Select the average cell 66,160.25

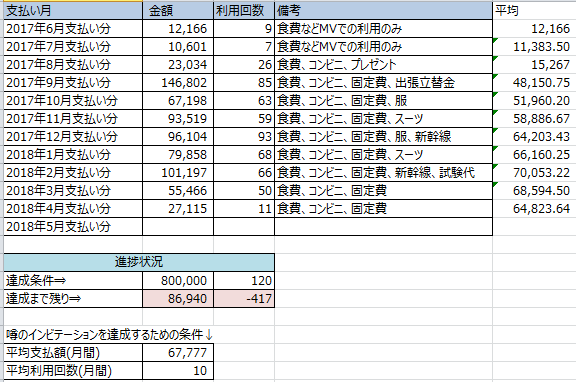coord(534,155)
